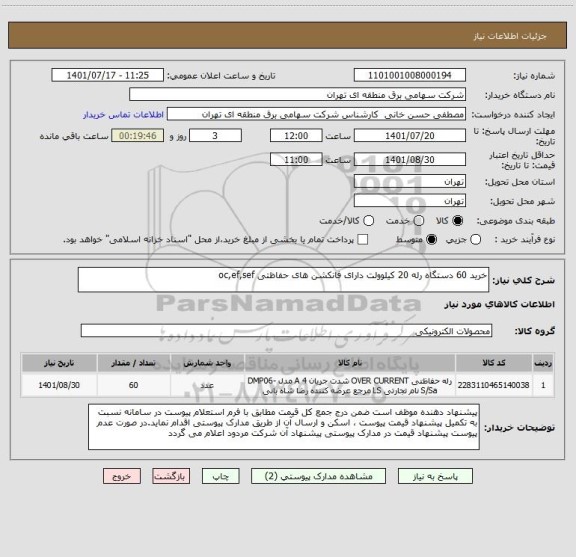Click the نام کالا column header
This screenshot has height=557, width=576.
click(350, 363)
